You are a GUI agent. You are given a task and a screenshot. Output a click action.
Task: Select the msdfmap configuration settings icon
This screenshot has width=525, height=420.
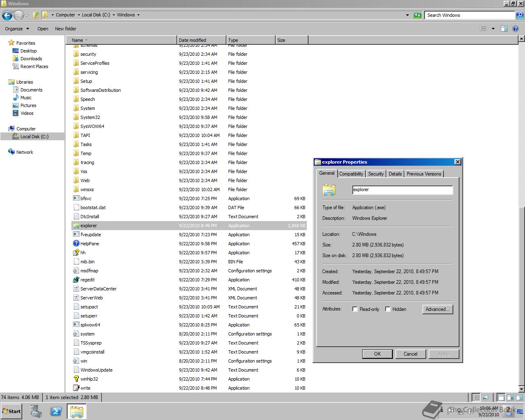pos(76,271)
